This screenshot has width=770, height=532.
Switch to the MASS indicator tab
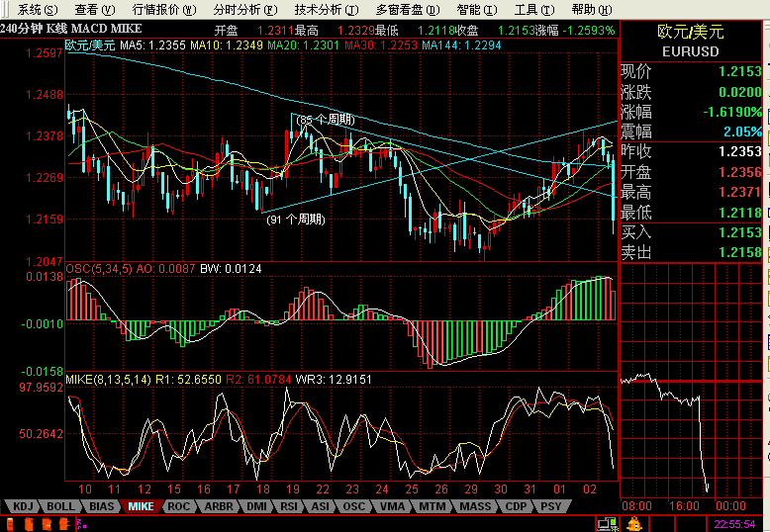[x=475, y=506]
